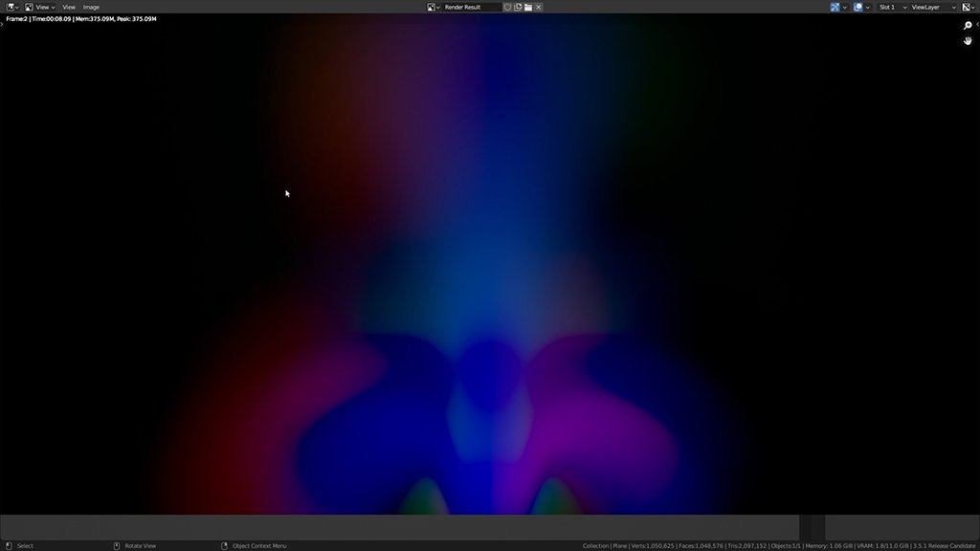Select the Zoom magnifier icon in the viewport
This screenshot has height=551, width=980.
coord(967,26)
